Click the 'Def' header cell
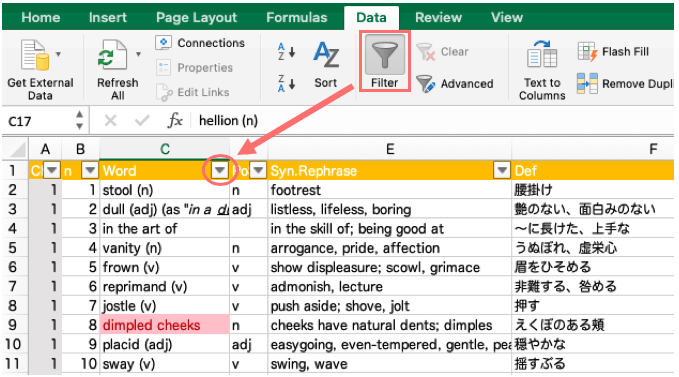This screenshot has height=377, width=679. (593, 171)
